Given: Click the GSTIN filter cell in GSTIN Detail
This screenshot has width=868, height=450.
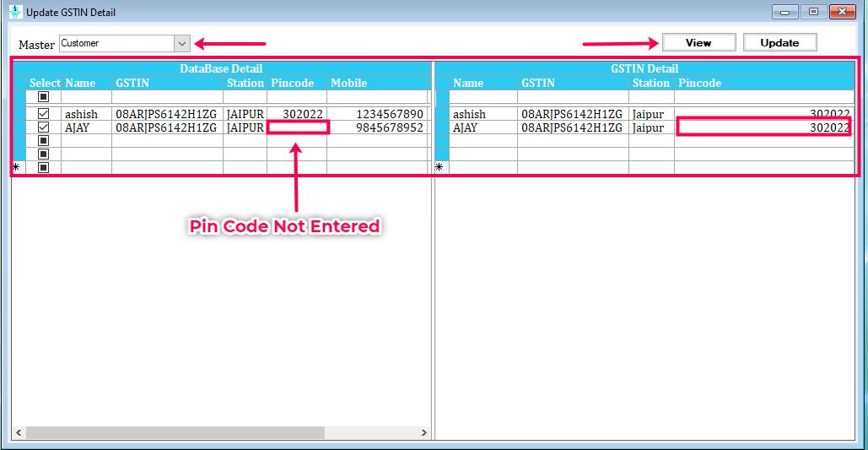Looking at the screenshot, I should coord(574,96).
